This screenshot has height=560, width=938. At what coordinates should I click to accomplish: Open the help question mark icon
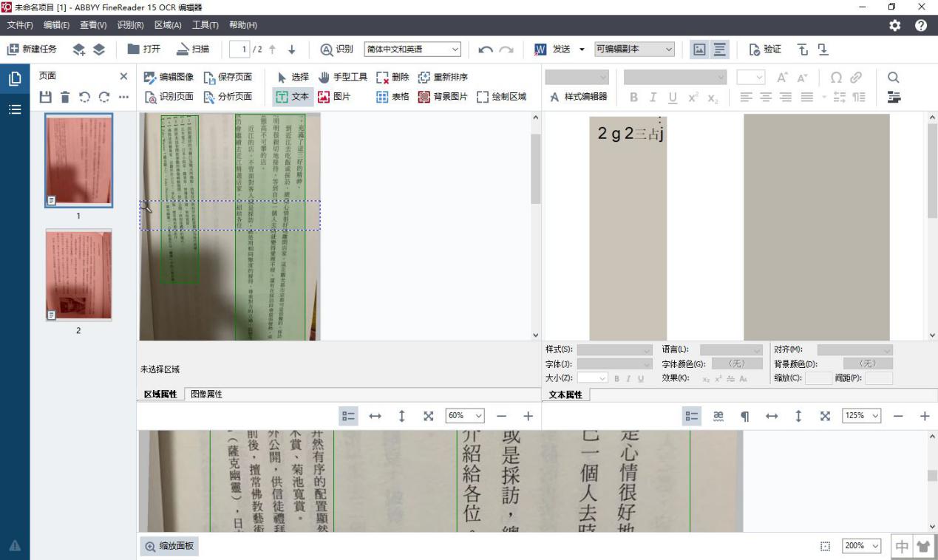pos(921,25)
